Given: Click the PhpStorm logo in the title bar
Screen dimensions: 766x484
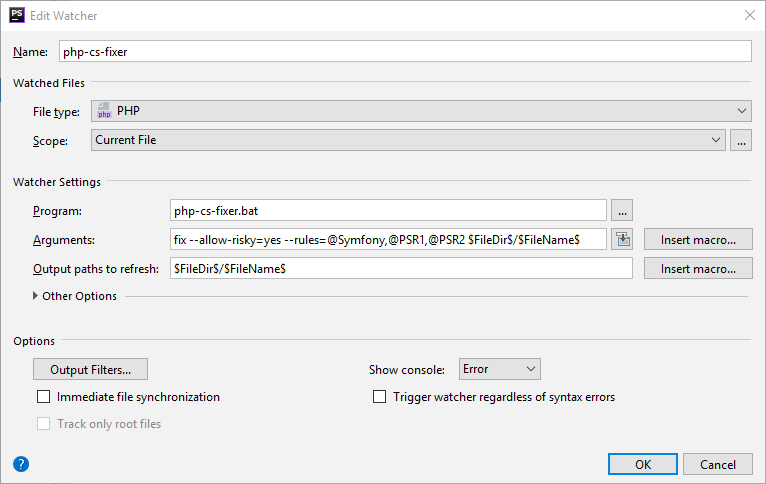Looking at the screenshot, I should pyautogui.click(x=17, y=15).
